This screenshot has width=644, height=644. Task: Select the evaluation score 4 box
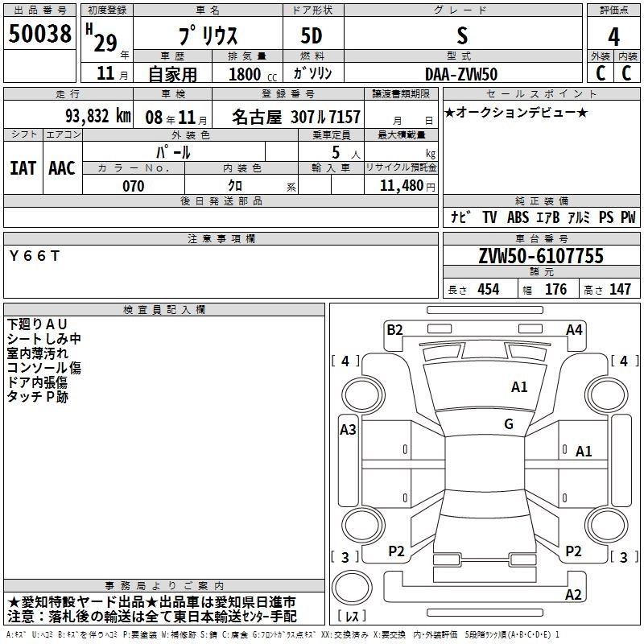[x=614, y=37]
